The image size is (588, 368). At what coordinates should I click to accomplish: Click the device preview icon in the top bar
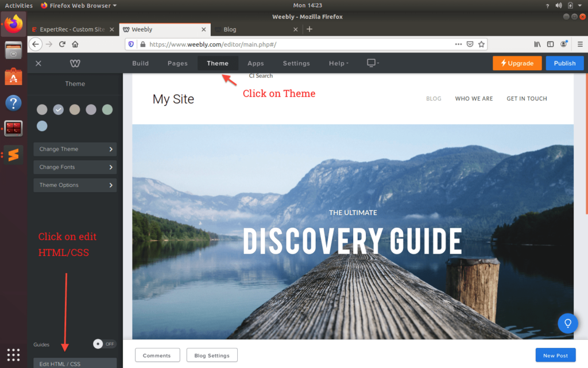click(x=370, y=63)
